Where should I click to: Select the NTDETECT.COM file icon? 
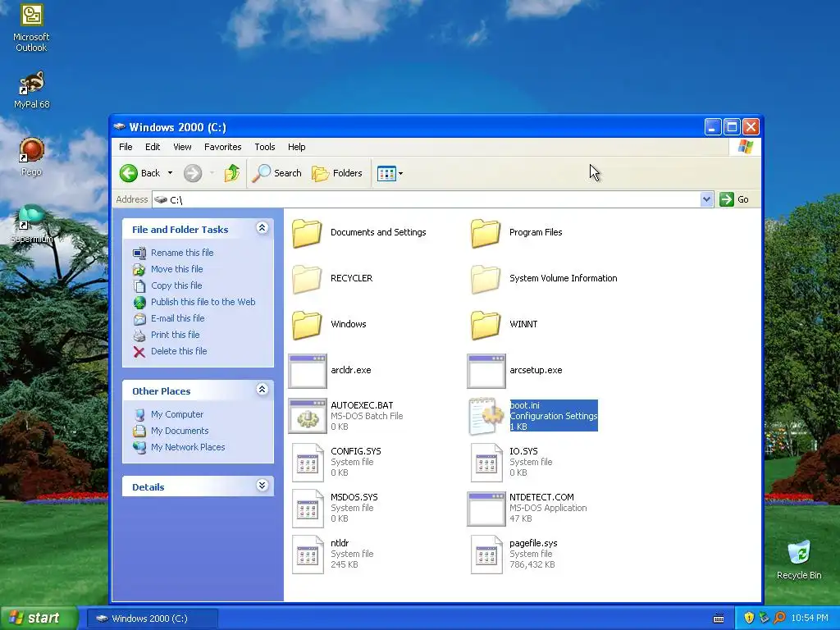tap(486, 509)
